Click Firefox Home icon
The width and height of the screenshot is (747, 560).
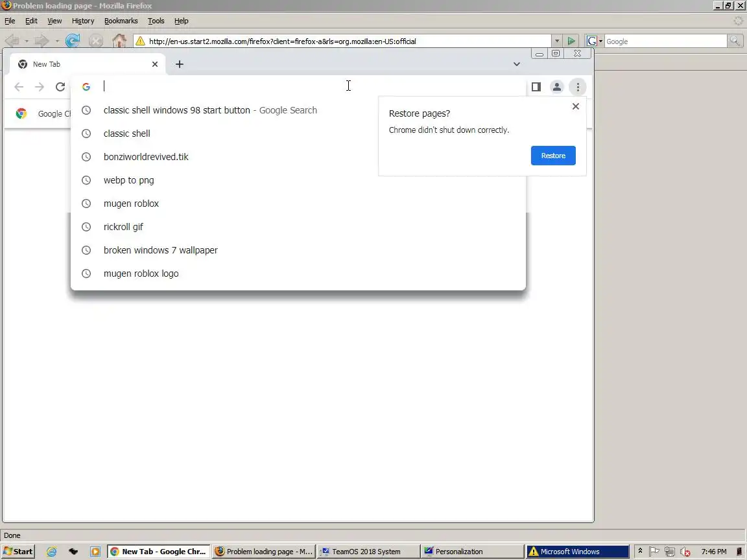click(x=119, y=41)
